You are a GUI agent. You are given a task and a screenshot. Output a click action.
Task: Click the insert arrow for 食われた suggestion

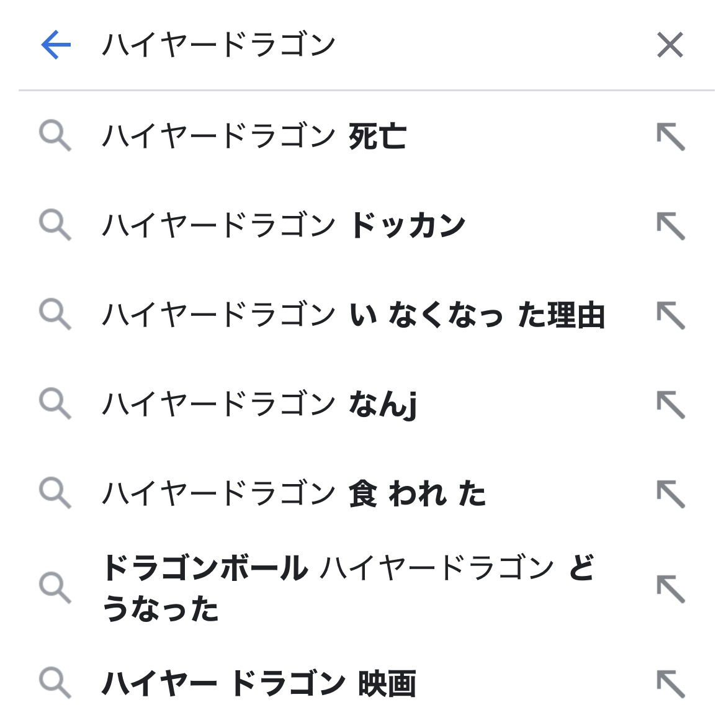coord(670,494)
